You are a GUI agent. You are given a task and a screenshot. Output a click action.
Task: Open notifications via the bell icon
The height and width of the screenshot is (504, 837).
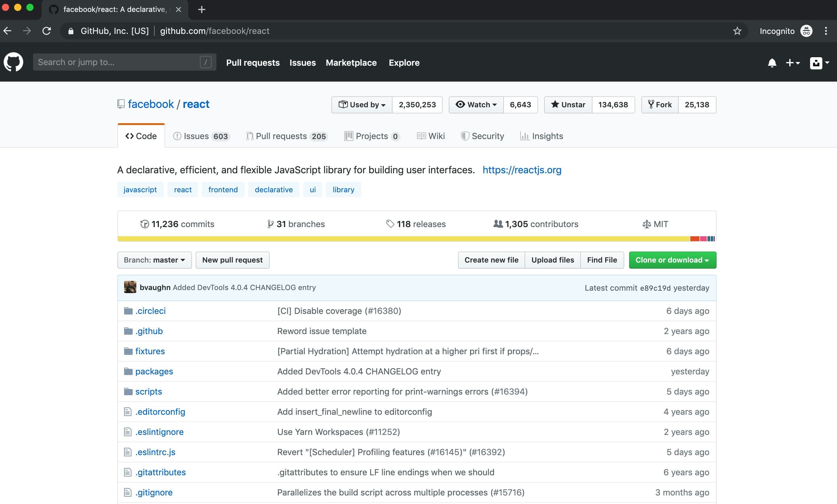click(x=772, y=63)
